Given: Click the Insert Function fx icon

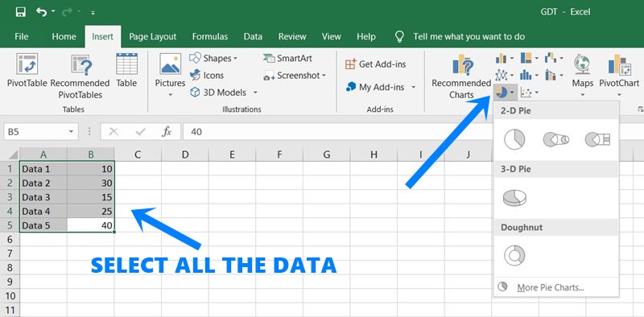Looking at the screenshot, I should [x=167, y=132].
